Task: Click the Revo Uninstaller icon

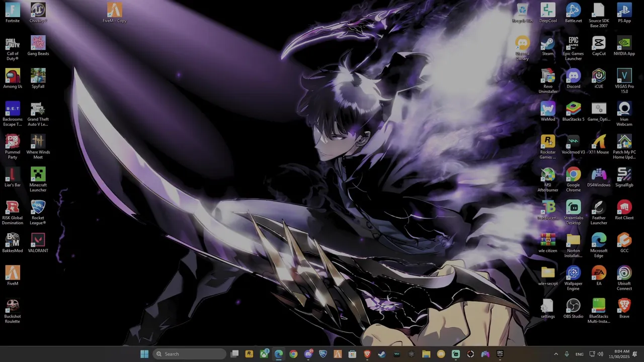Action: tap(548, 81)
